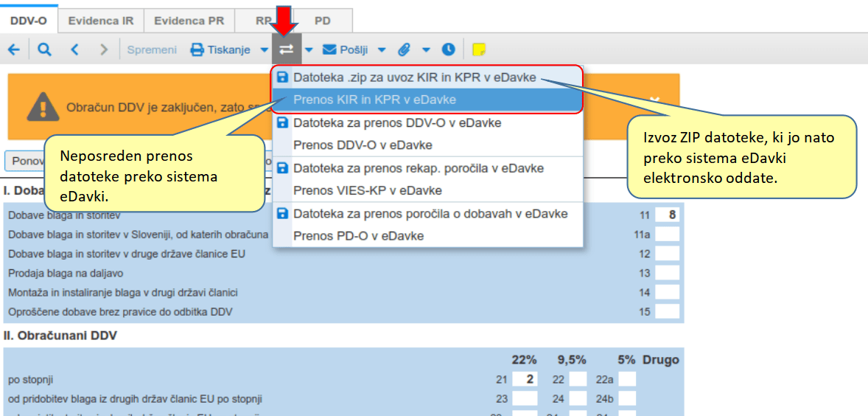Expand the Pošlji dropdown arrow
The height and width of the screenshot is (416, 868).
pos(382,50)
